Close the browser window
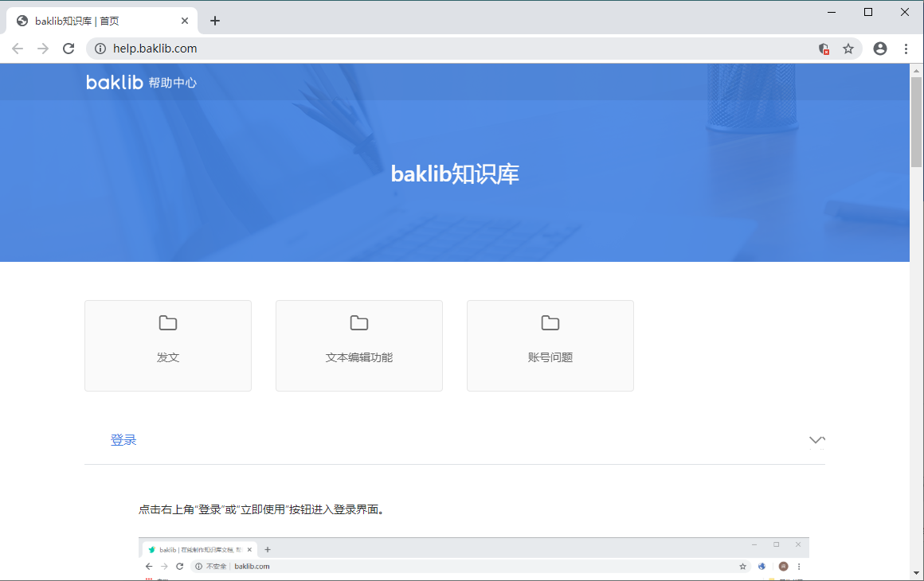Screen dimensions: 924x581 (905, 13)
